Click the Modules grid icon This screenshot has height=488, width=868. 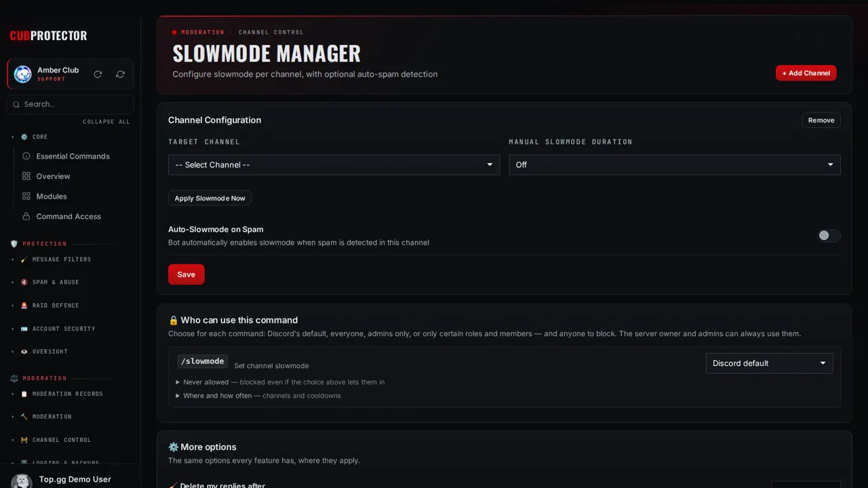click(26, 197)
